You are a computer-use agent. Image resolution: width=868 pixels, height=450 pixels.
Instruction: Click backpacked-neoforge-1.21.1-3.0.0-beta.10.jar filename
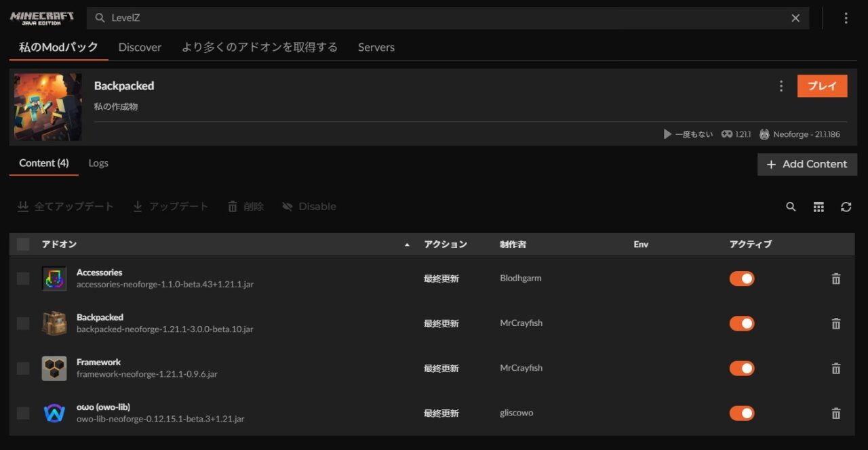click(165, 329)
